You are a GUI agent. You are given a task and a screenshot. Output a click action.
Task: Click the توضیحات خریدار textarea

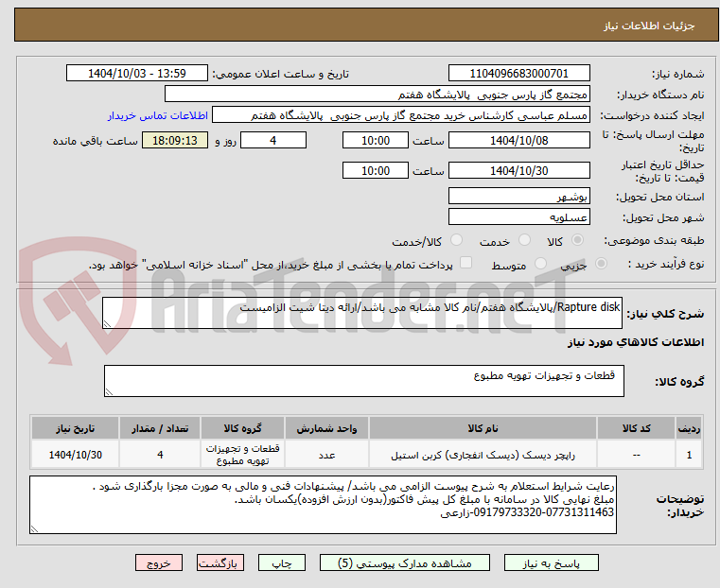(323, 505)
